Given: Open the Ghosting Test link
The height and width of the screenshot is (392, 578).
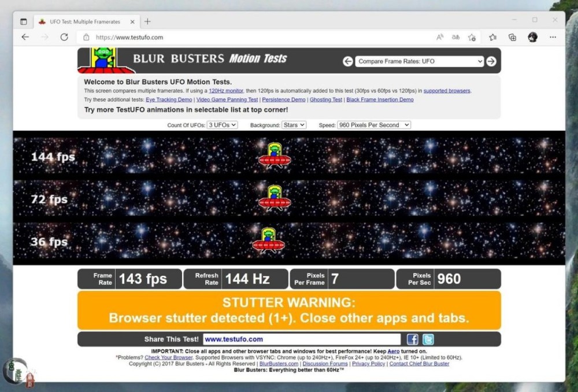Looking at the screenshot, I should [326, 99].
